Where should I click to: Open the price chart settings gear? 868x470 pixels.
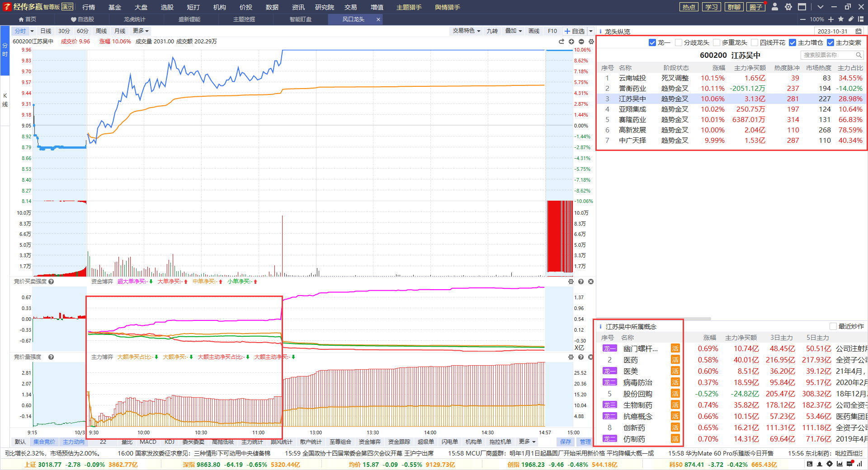point(591,42)
